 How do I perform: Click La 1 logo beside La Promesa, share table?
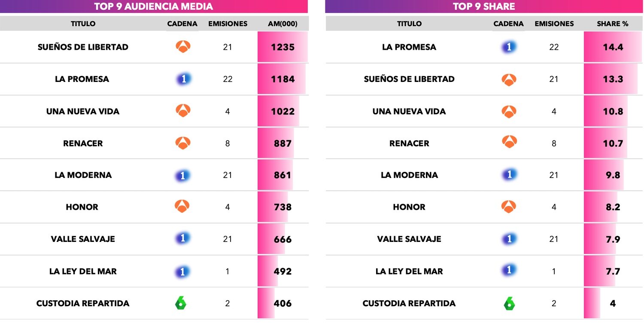point(509,47)
